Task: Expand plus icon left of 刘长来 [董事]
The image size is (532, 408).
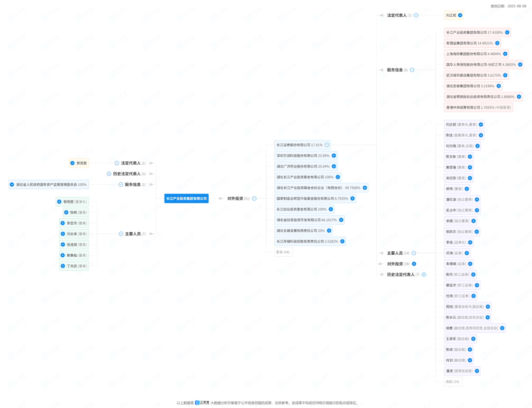Action: [x=63, y=234]
